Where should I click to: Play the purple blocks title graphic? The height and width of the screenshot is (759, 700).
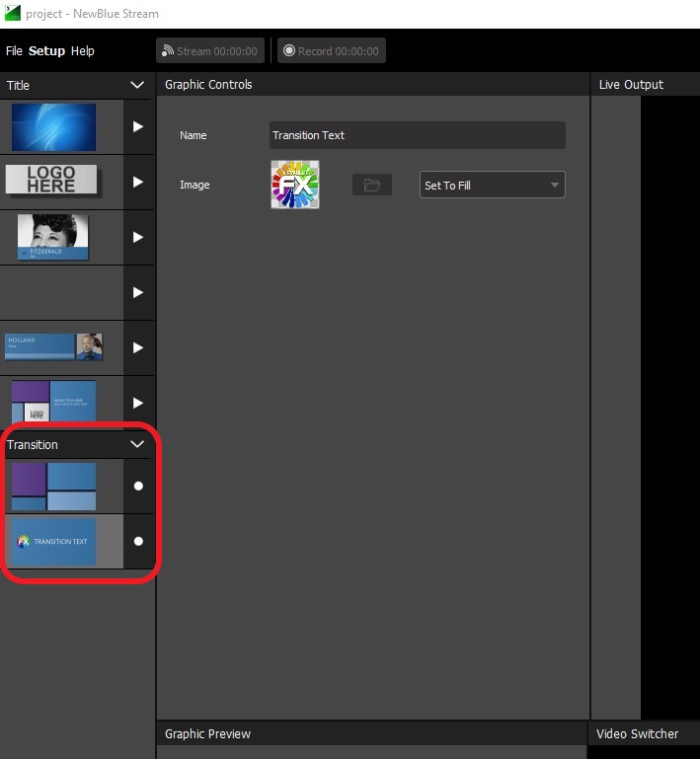(138, 403)
